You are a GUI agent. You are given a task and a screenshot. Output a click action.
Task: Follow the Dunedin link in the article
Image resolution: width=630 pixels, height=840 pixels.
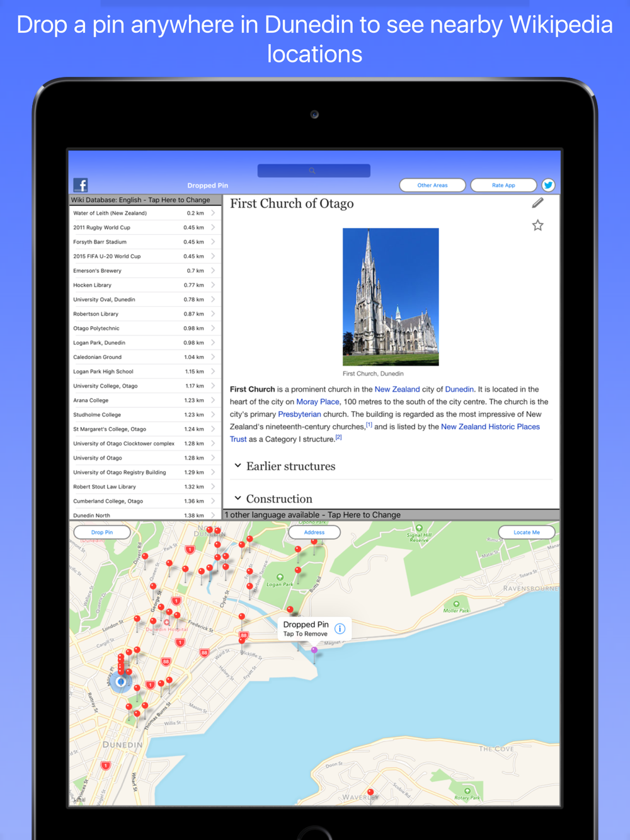(459, 389)
